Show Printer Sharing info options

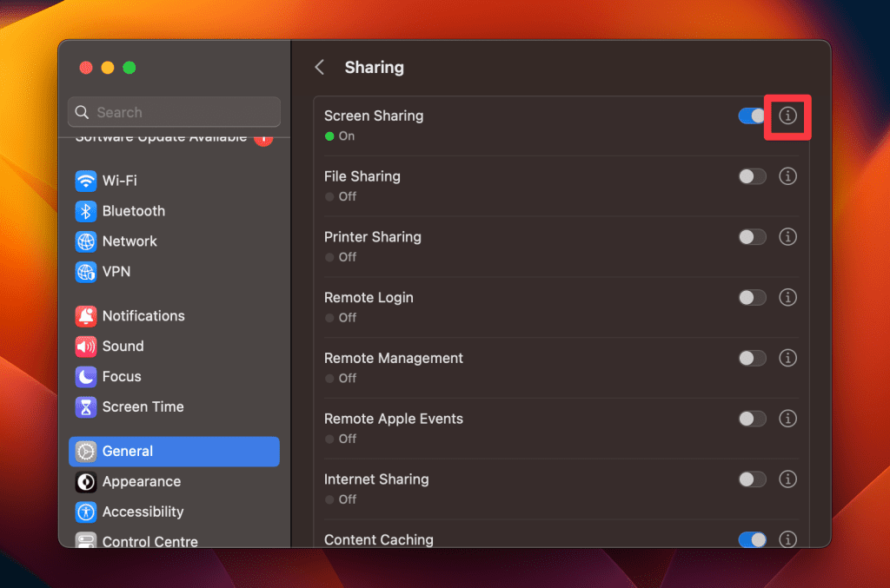click(787, 237)
